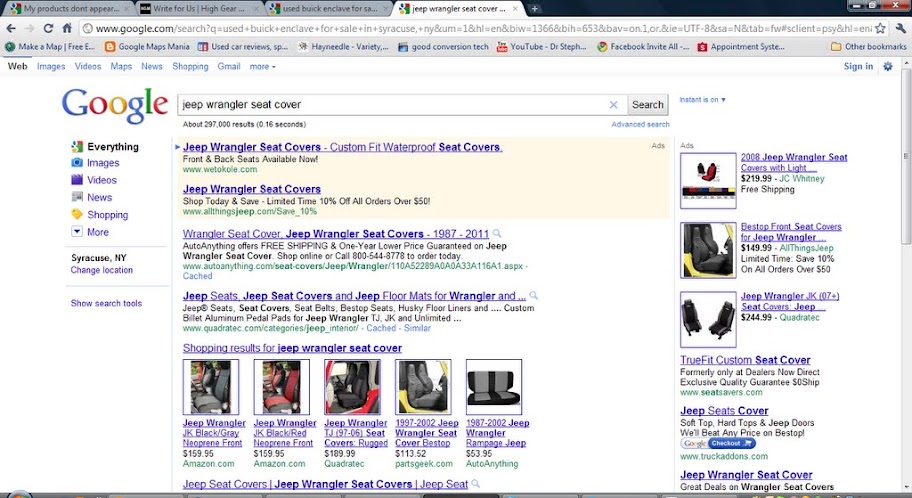912x498 pixels.
Task: Expand the top bar more dropdown
Action: pos(262,66)
